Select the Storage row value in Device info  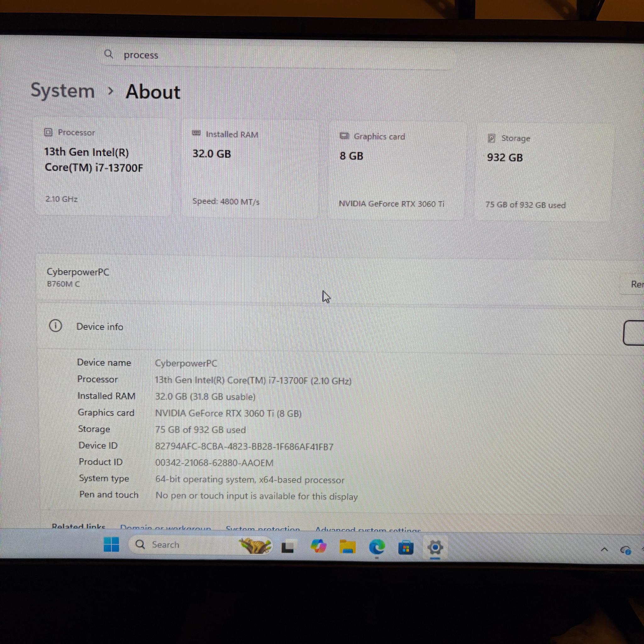tap(200, 430)
